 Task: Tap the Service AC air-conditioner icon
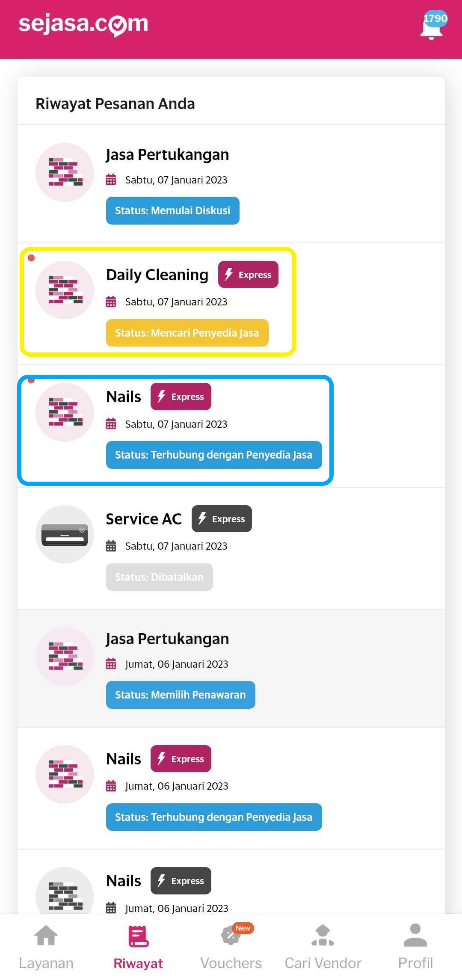coord(65,534)
